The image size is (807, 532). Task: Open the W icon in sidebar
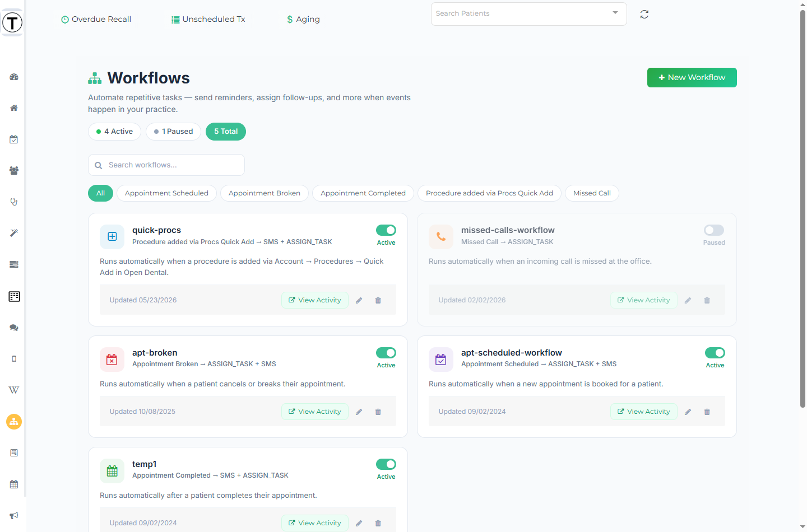coord(14,390)
